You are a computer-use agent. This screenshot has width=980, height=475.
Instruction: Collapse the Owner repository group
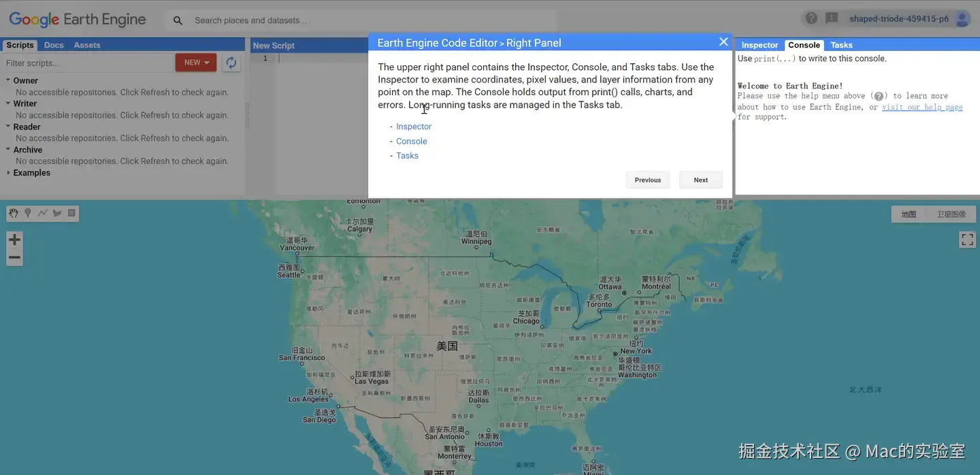pyautogui.click(x=8, y=80)
